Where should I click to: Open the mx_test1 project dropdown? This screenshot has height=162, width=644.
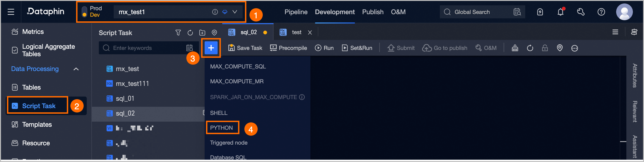235,12
